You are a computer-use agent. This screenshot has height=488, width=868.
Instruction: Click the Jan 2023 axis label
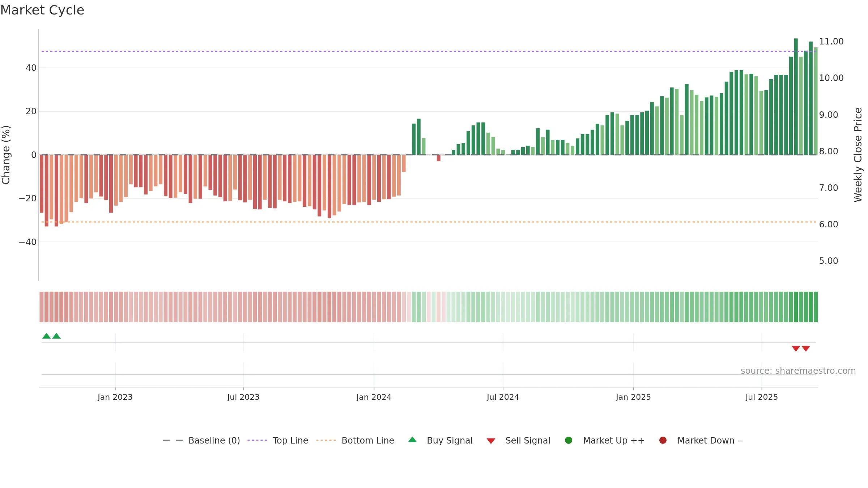click(x=115, y=397)
